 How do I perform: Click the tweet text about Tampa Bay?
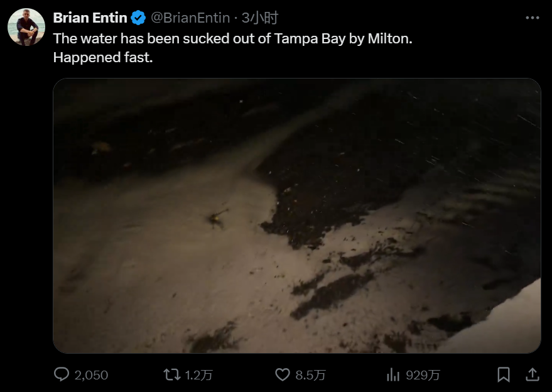[x=232, y=38]
